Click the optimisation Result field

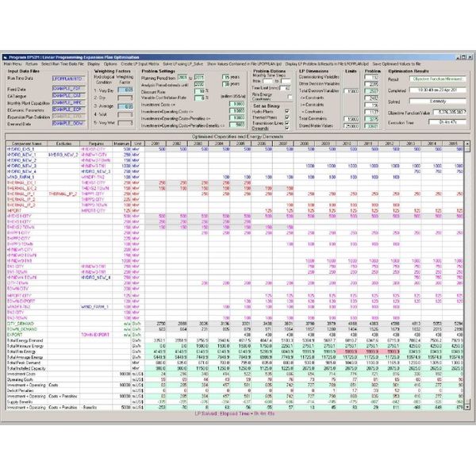click(x=438, y=79)
